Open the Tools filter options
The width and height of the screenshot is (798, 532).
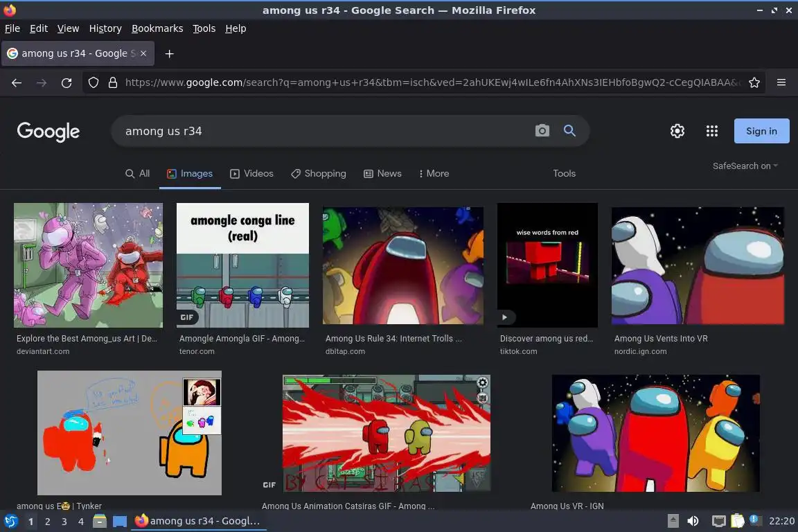(564, 174)
